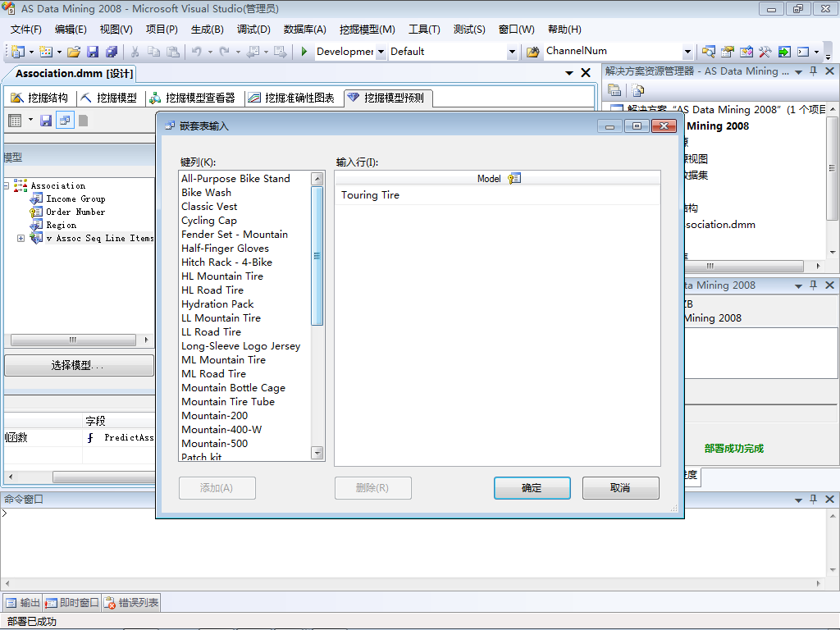Pin the command window panel
Screen dimensions: 840x630
[x=813, y=499]
